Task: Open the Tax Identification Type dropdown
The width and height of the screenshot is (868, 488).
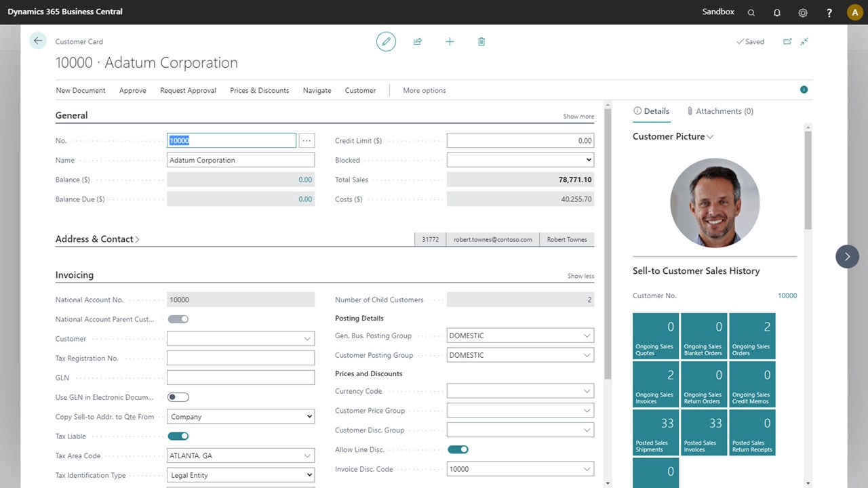Action: click(241, 475)
